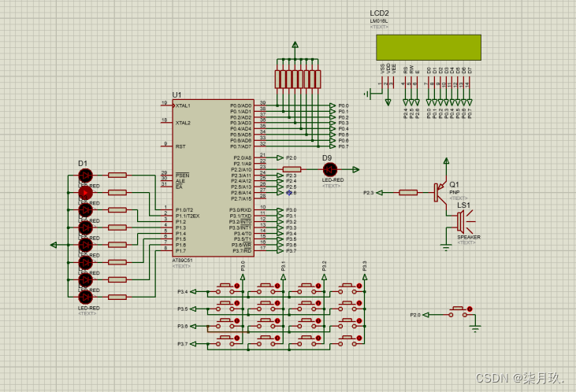Select the Q1 PNP transistor
This screenshot has height=392, width=576.
coord(440,192)
